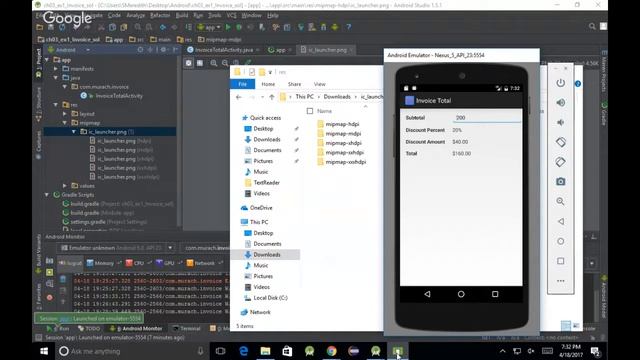Click Downloads in the File Explorer address path
This screenshot has width=640, height=360.
(337, 97)
